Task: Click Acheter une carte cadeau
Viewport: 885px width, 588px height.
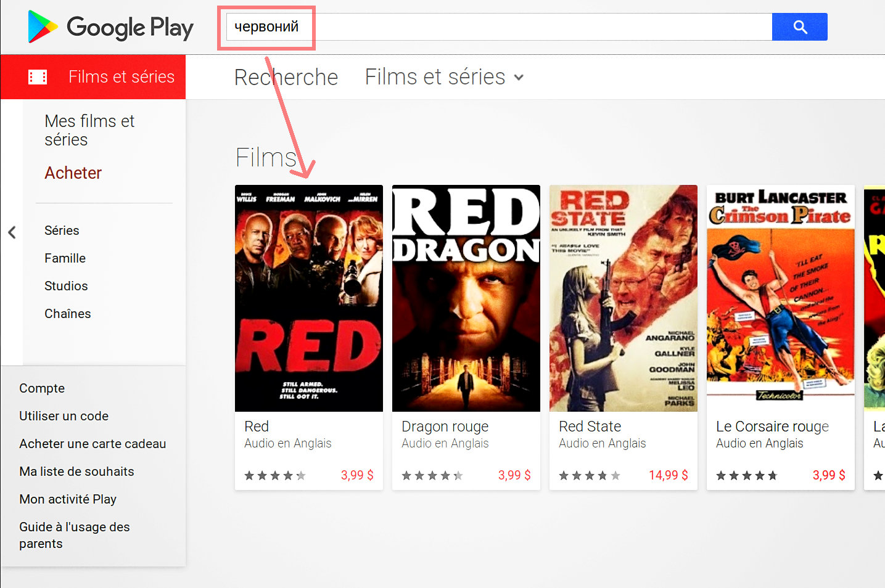Action: click(x=93, y=444)
